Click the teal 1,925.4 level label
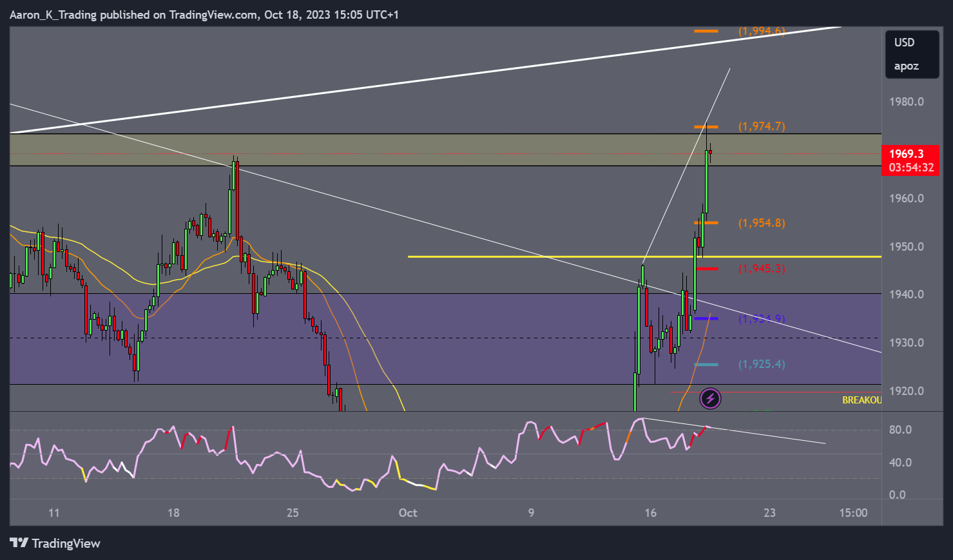Image resolution: width=953 pixels, height=560 pixels. tap(762, 364)
